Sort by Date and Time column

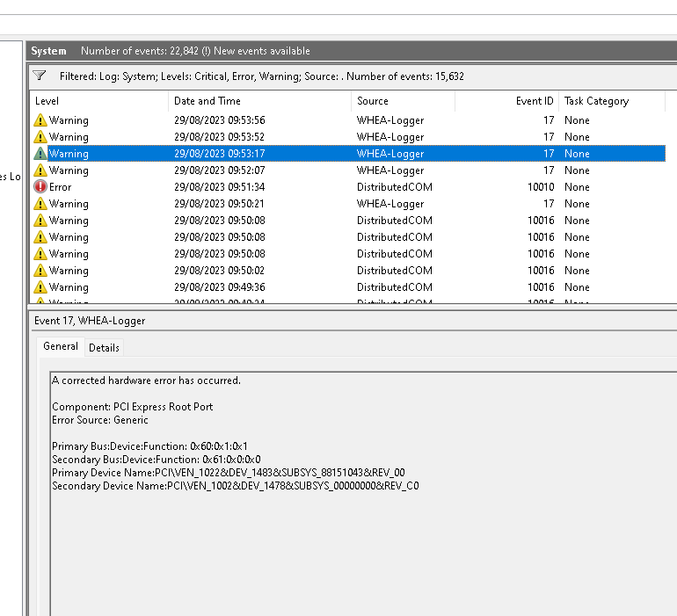coord(260,101)
